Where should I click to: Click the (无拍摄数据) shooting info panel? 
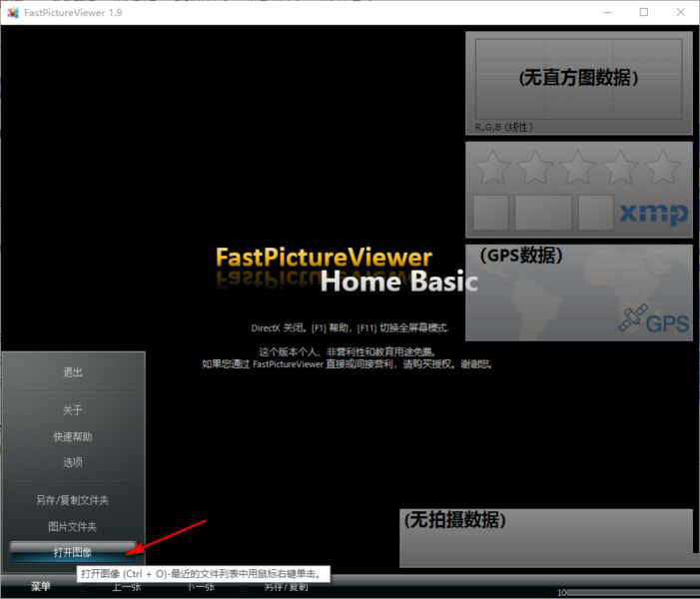point(546,538)
